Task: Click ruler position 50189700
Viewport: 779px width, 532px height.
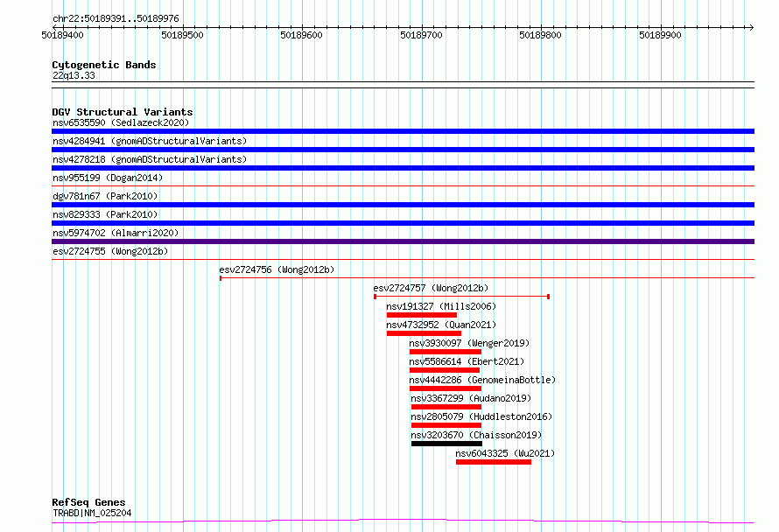Action: point(421,35)
